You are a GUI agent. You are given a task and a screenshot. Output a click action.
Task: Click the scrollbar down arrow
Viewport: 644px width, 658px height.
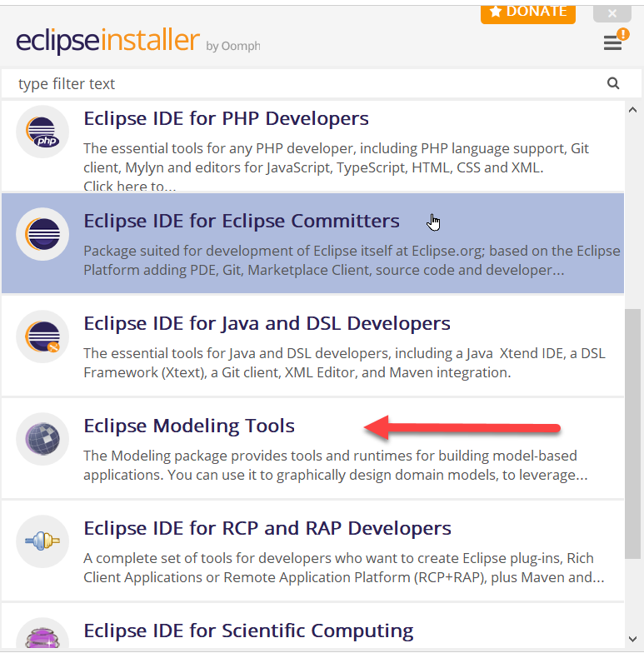click(x=632, y=639)
